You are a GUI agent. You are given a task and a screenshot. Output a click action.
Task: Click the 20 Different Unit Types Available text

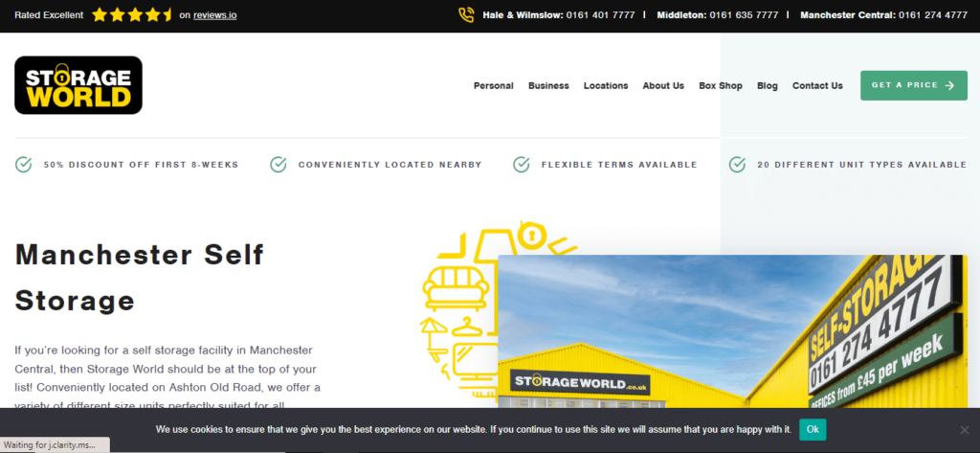coord(862,165)
